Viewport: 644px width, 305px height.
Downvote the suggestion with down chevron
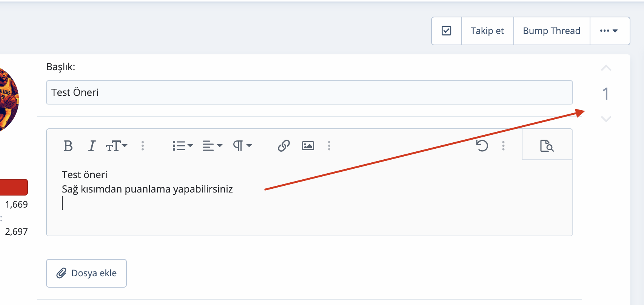point(606,119)
